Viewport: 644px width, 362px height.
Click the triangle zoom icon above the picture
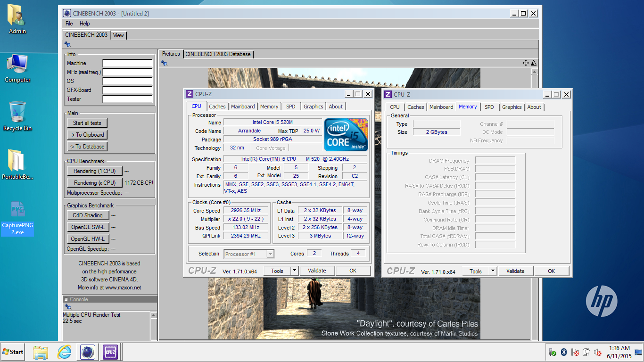(534, 63)
